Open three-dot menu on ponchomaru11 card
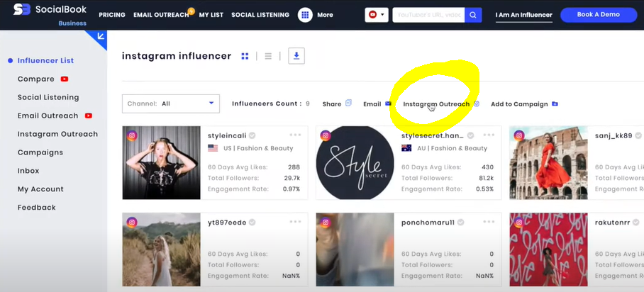The width and height of the screenshot is (644, 292). pyautogui.click(x=489, y=222)
